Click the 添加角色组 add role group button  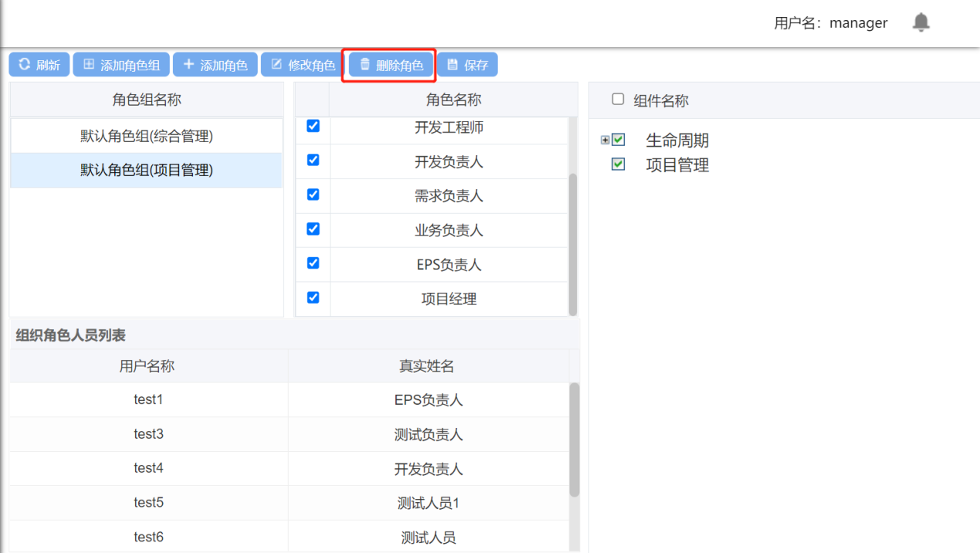(121, 65)
